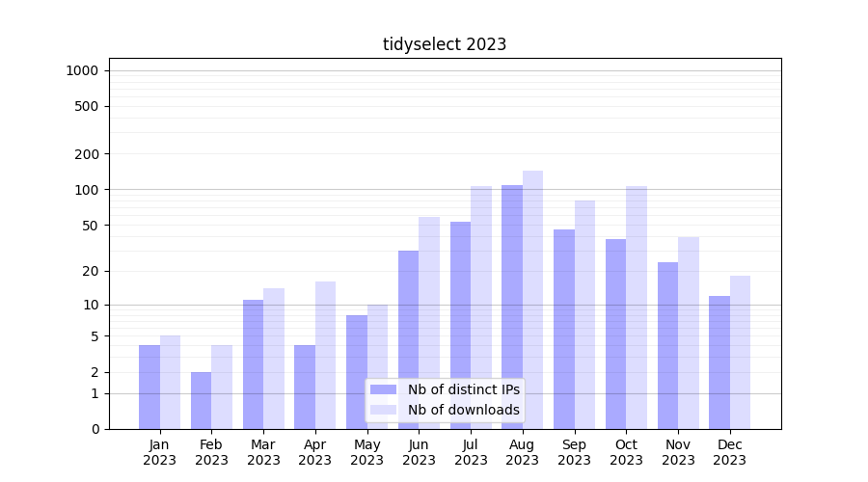868x482 pixels.
Task: Click the February downloads bar
Action: [222, 387]
